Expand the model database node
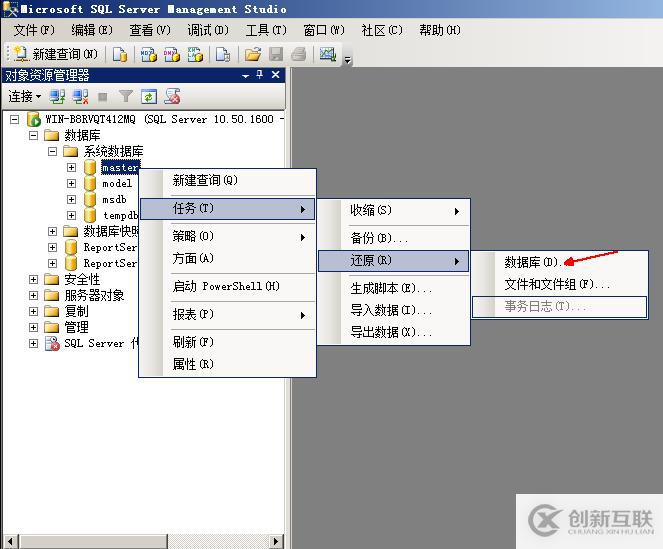663x549 pixels. pos(71,184)
